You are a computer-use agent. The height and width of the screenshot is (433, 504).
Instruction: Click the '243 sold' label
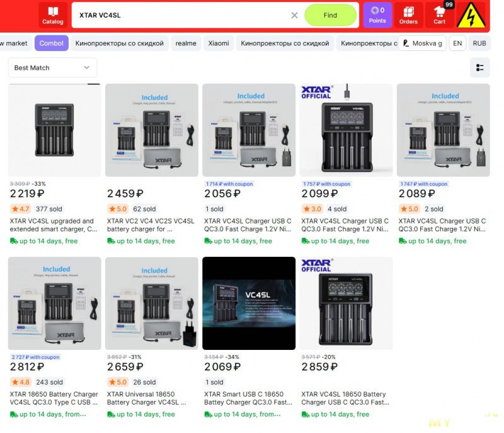tap(49, 382)
